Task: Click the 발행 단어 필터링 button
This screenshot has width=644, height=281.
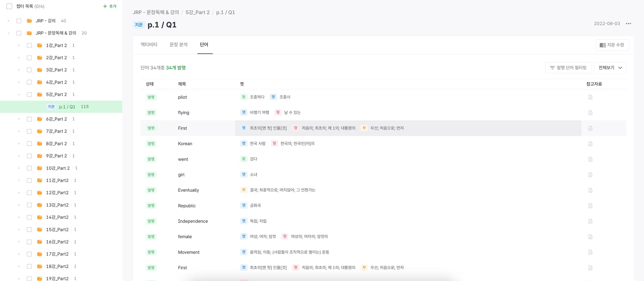Action: click(568, 68)
